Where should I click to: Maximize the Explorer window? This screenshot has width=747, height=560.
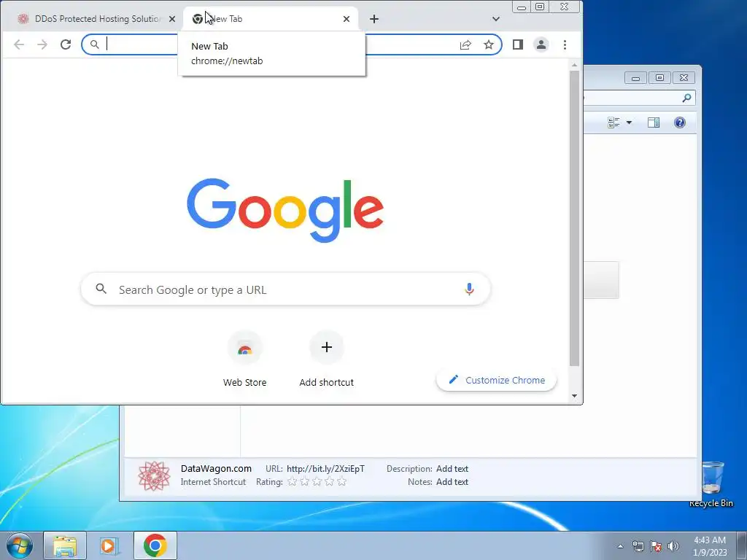(x=659, y=77)
